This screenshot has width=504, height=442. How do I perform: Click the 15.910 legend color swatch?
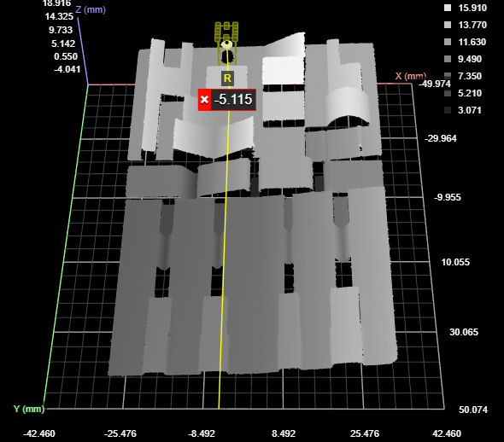coord(448,8)
